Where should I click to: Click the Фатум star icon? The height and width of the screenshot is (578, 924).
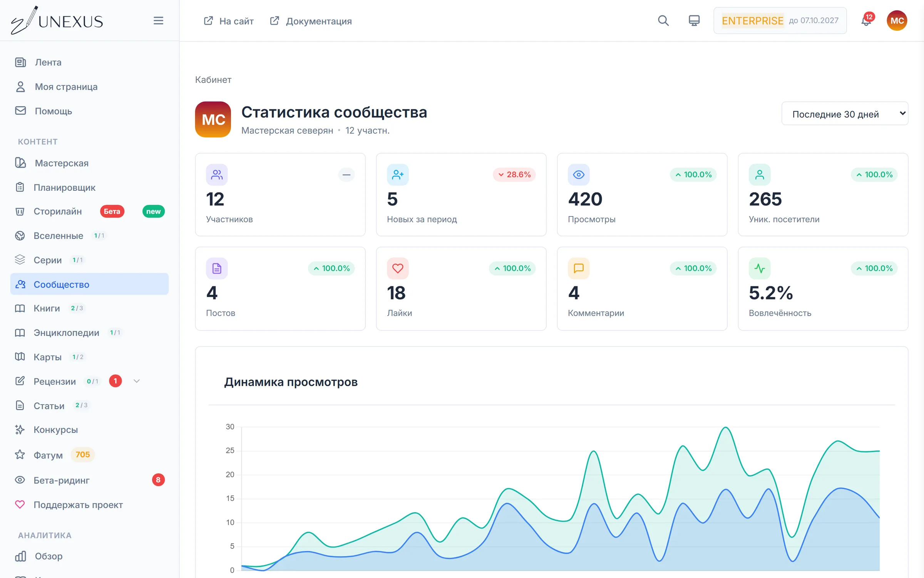click(x=20, y=455)
